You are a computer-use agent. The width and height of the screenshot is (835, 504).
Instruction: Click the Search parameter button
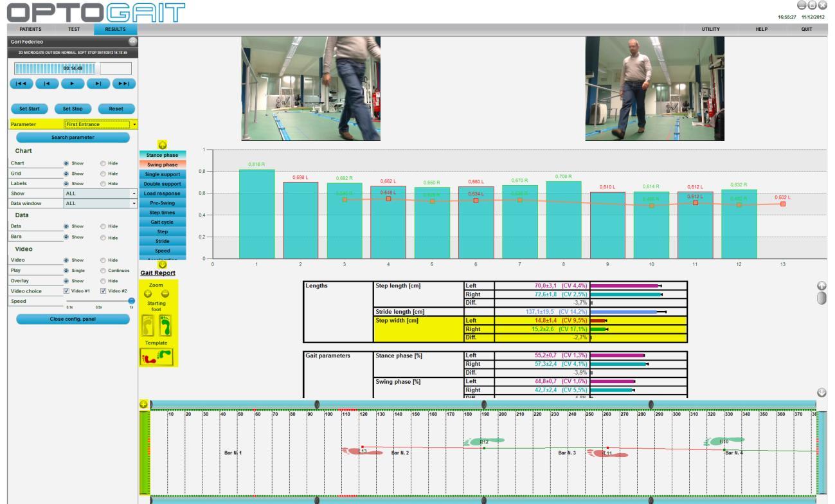[73, 138]
